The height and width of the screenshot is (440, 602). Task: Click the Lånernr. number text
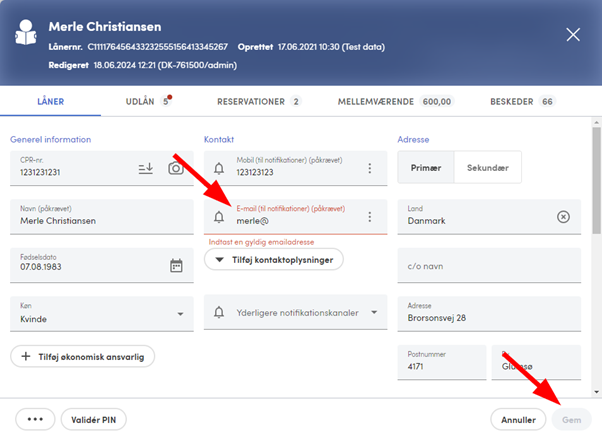[157, 47]
